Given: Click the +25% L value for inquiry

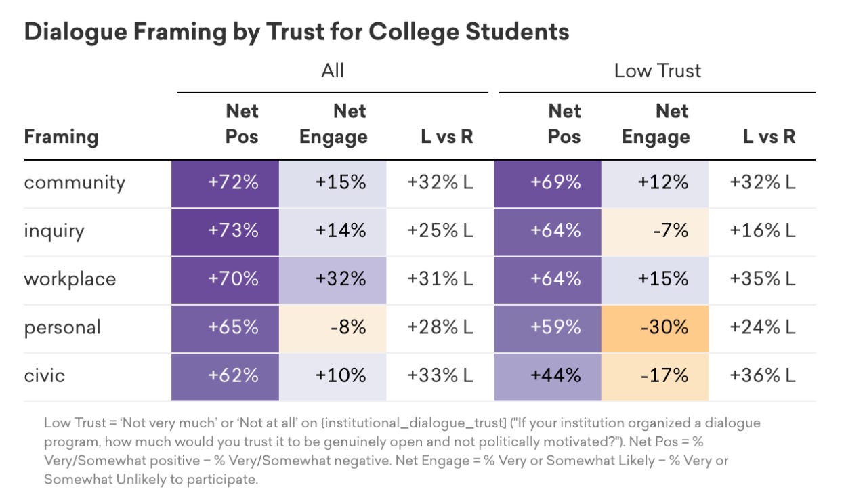Looking at the screenshot, I should coord(440,231).
